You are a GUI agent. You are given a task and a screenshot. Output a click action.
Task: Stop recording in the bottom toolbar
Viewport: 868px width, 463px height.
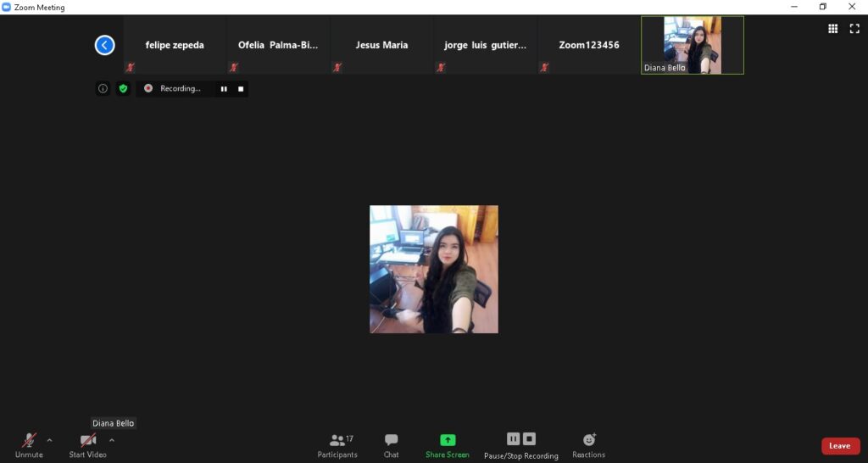point(529,439)
